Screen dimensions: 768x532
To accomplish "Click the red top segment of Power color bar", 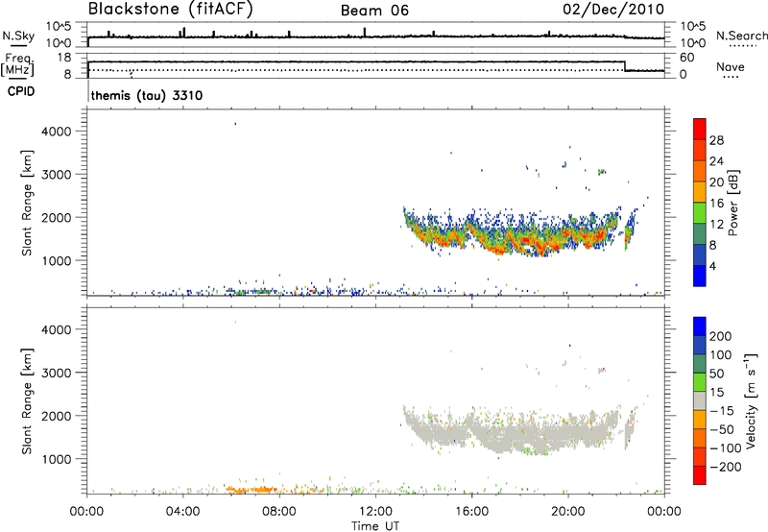I will tap(700, 129).
